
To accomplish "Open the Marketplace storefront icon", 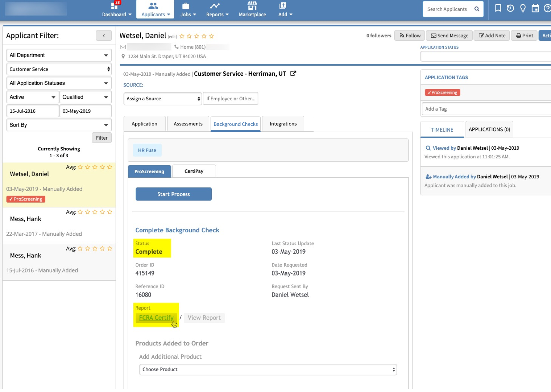I will pos(252,6).
